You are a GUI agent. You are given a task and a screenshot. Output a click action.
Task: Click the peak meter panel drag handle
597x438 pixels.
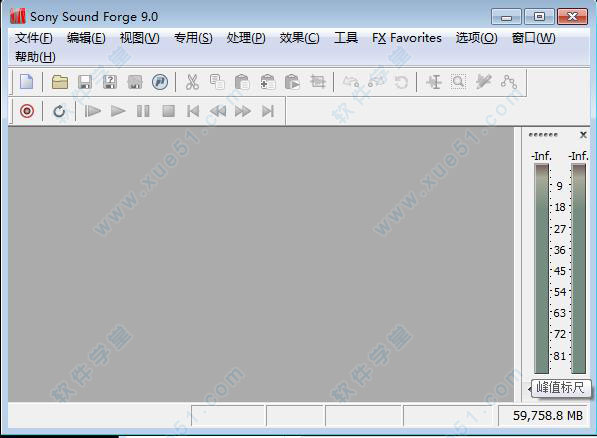543,135
